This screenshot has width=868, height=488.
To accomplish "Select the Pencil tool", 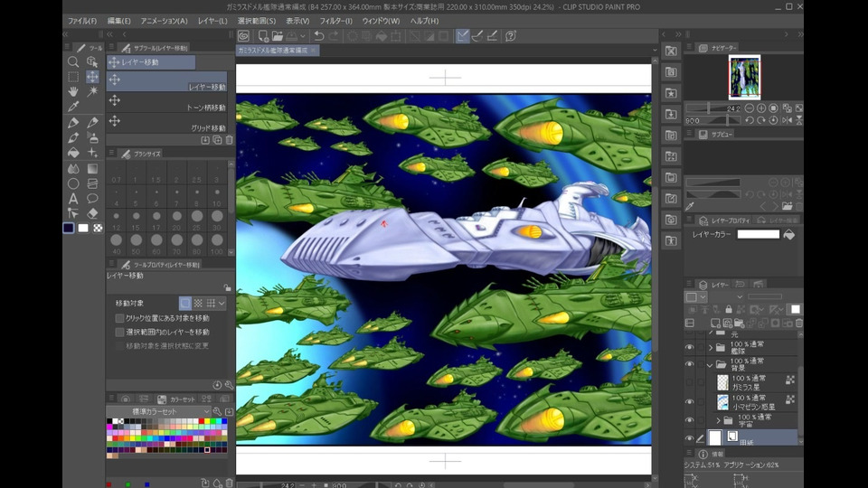I will click(92, 122).
